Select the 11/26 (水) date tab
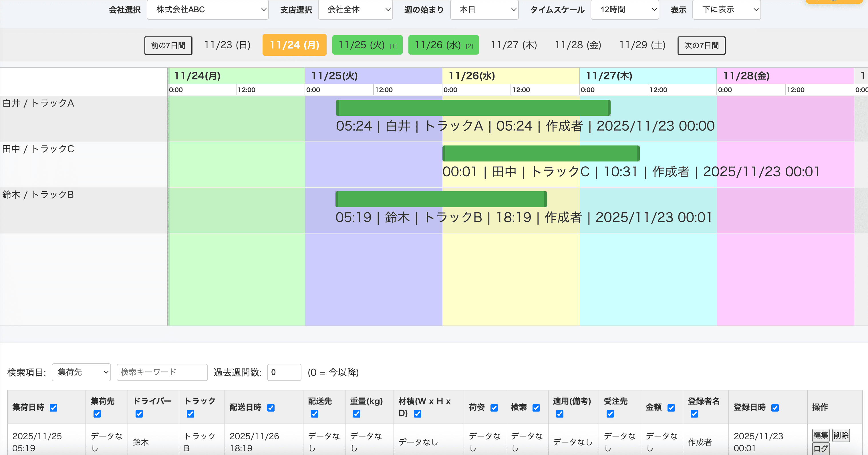868x455 pixels. 443,45
